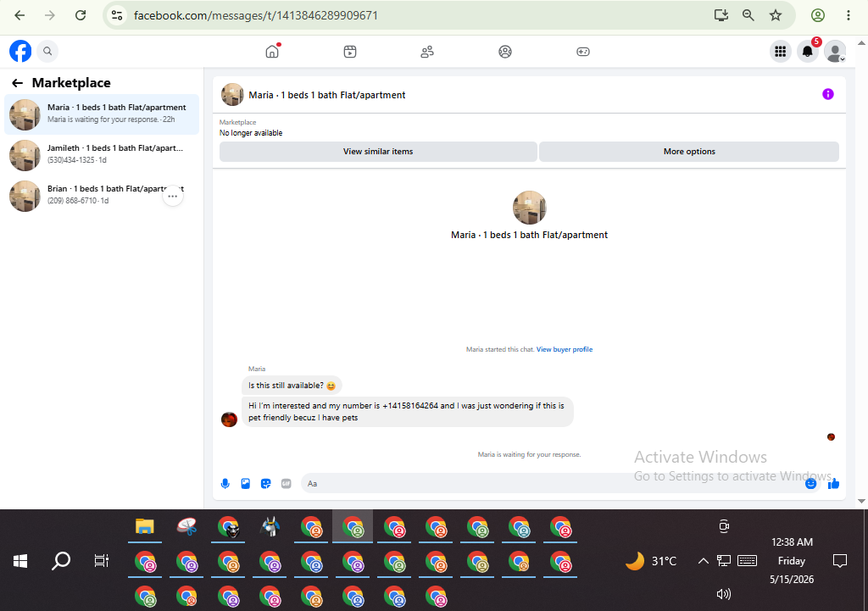Open Windows notification center icon

click(x=840, y=561)
